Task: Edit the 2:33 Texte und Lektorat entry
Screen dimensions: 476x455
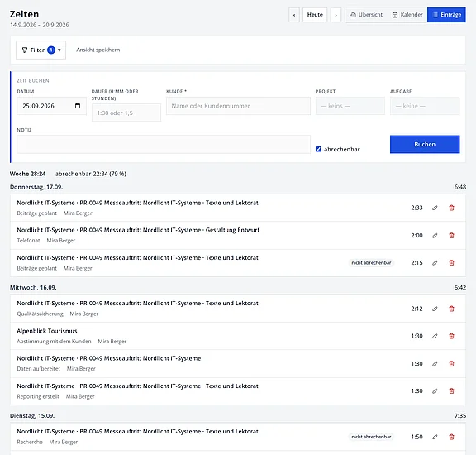Action: click(435, 208)
